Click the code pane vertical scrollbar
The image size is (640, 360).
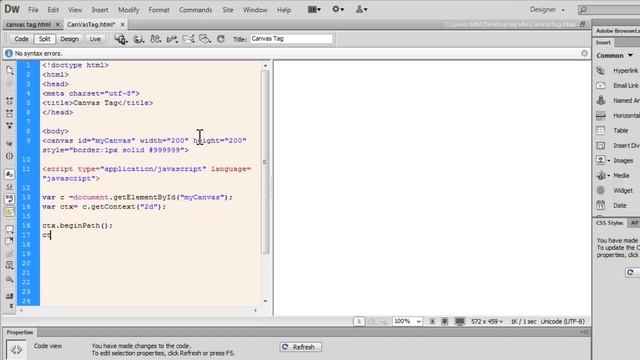point(265,162)
